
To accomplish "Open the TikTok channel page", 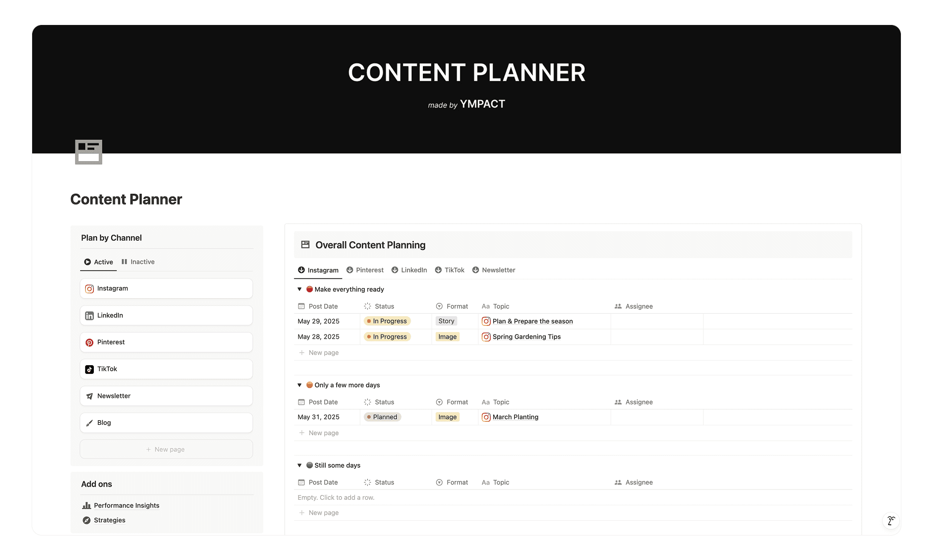I will 166,369.
